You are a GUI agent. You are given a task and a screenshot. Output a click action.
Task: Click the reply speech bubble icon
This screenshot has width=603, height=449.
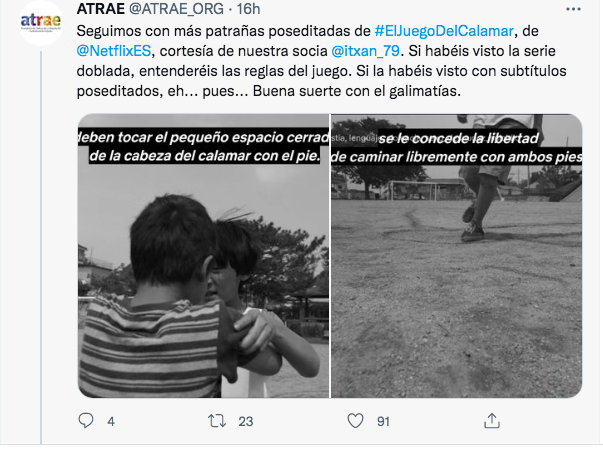pyautogui.click(x=86, y=421)
